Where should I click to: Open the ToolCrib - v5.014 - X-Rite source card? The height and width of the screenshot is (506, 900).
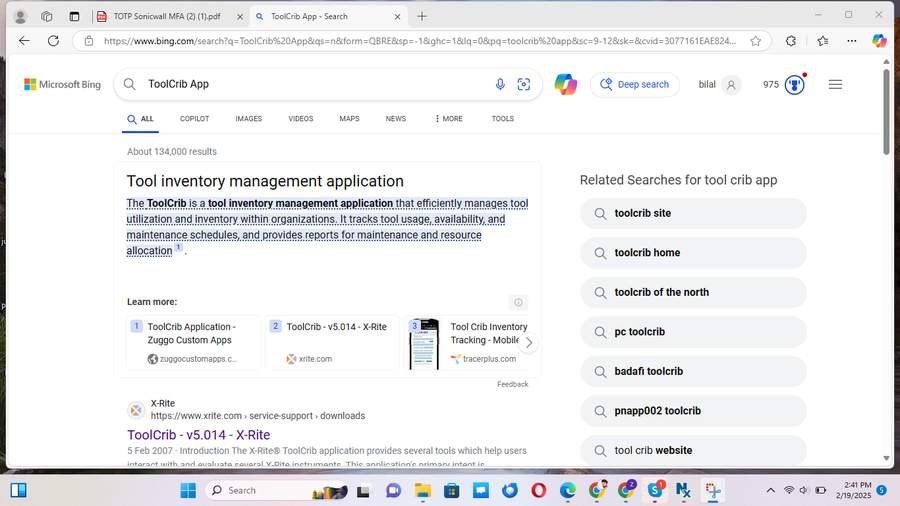coord(332,342)
